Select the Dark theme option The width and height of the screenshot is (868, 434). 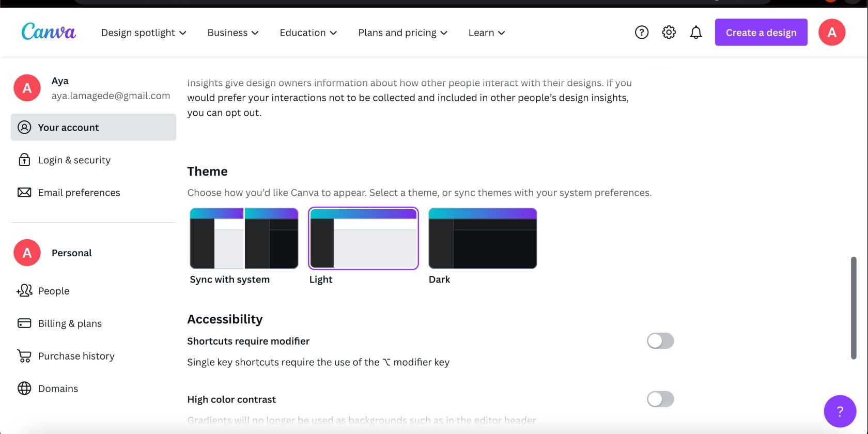point(483,239)
